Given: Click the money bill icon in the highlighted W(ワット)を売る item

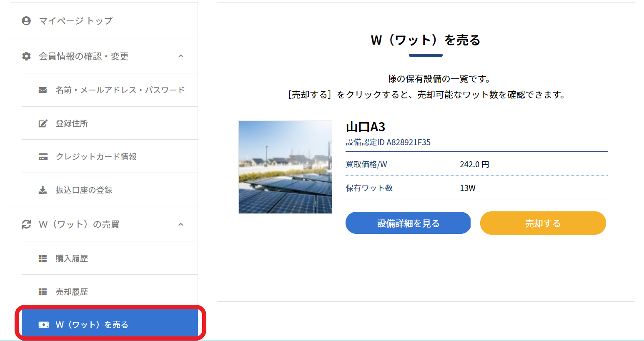Looking at the screenshot, I should 43,325.
